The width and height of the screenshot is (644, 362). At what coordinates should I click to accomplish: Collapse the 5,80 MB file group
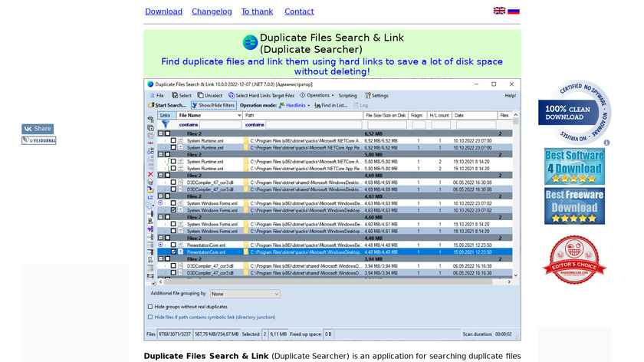click(160, 154)
